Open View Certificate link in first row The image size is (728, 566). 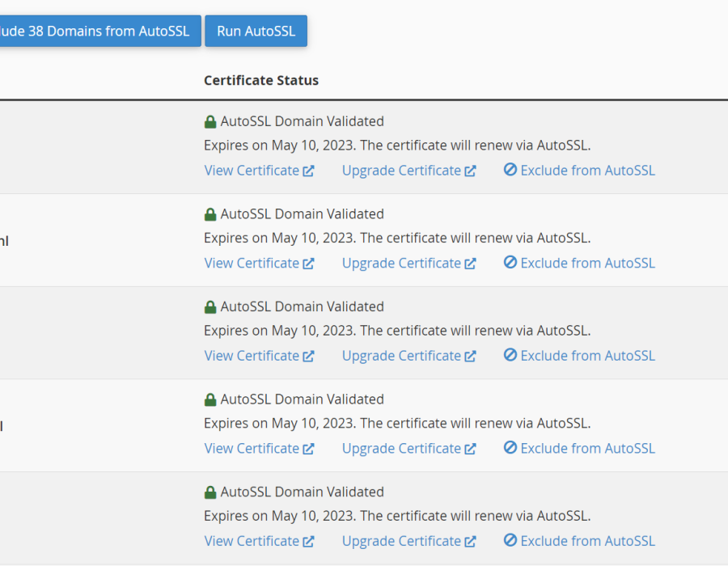259,171
